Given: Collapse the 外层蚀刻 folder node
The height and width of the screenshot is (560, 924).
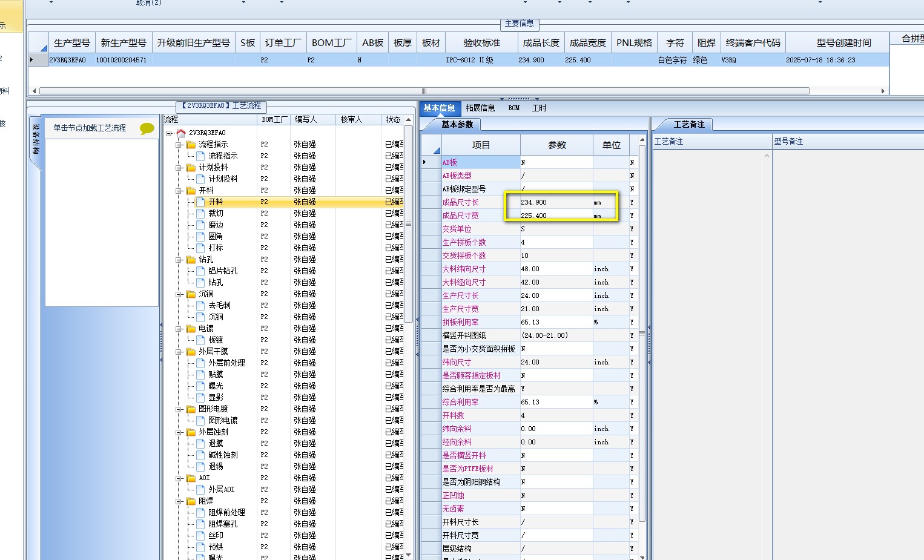Looking at the screenshot, I should click(x=179, y=432).
